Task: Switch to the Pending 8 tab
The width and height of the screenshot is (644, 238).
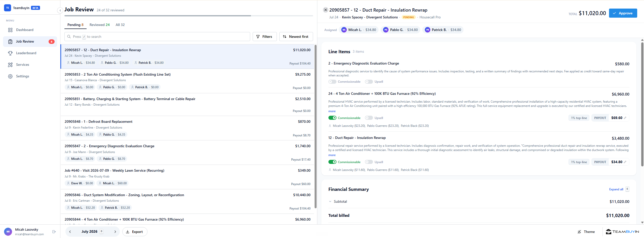Action: (x=75, y=25)
